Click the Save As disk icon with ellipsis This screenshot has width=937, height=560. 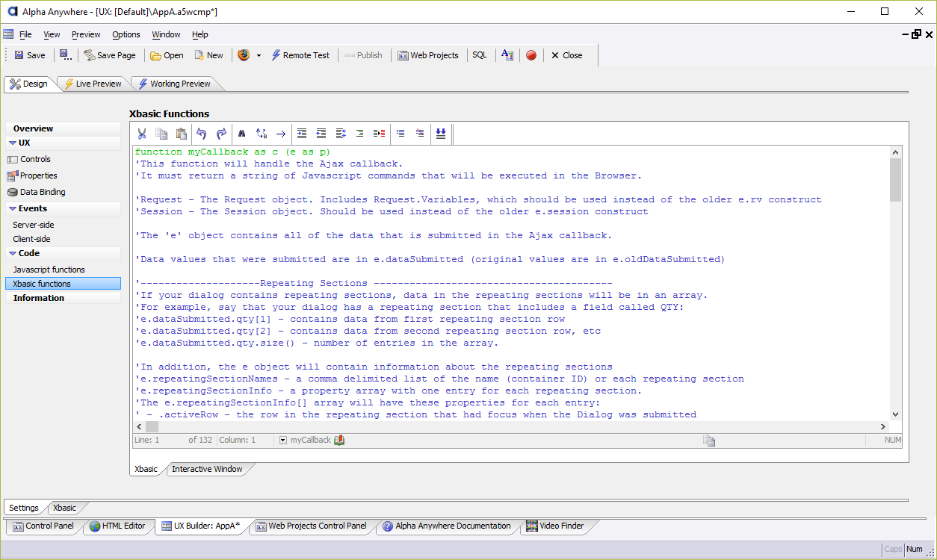pos(65,55)
